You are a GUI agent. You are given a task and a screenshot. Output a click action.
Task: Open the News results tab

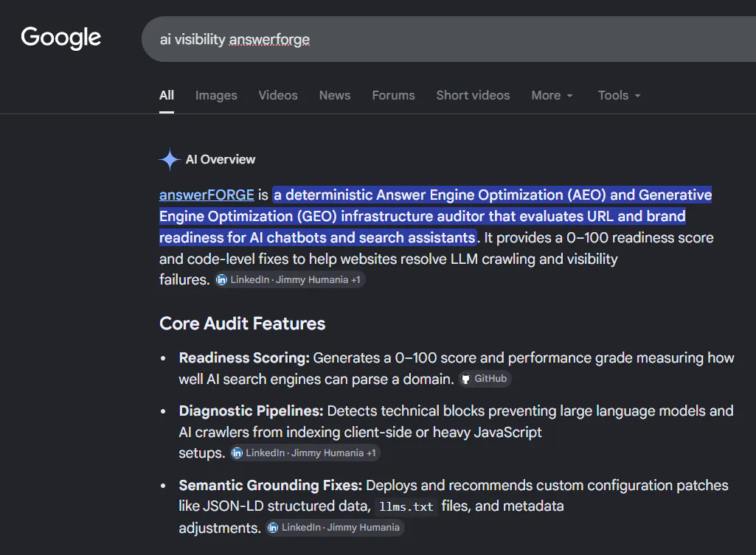click(335, 95)
